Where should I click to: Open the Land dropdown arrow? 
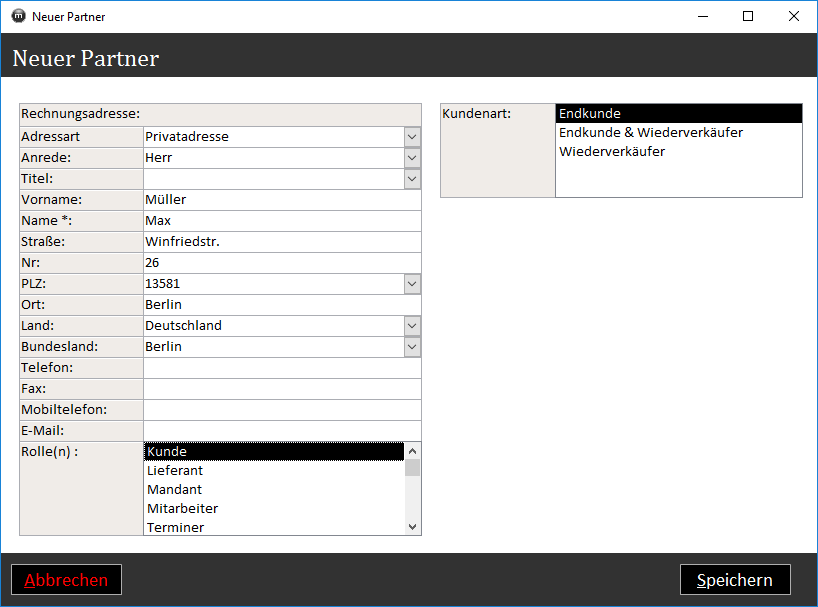(x=412, y=326)
